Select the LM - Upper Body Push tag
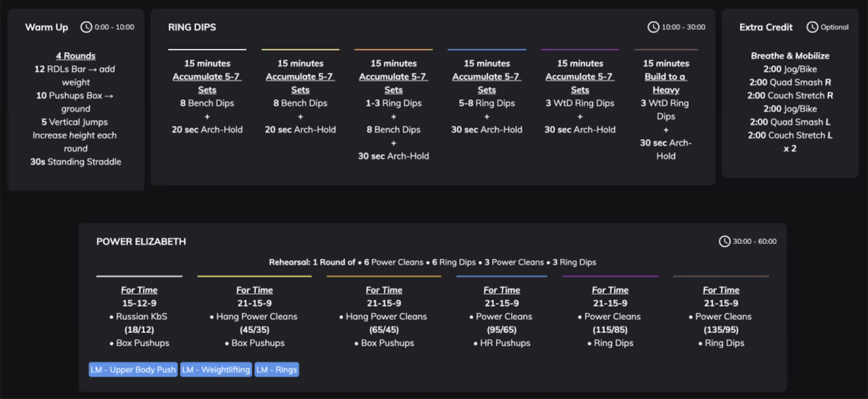The image size is (868, 399). [133, 369]
